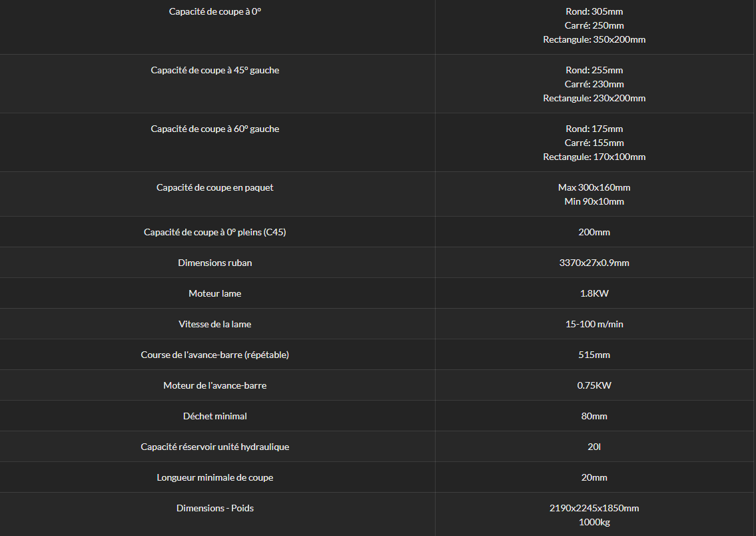Select the '1.8KW' value
The width and height of the screenshot is (756, 536).
[x=594, y=293]
